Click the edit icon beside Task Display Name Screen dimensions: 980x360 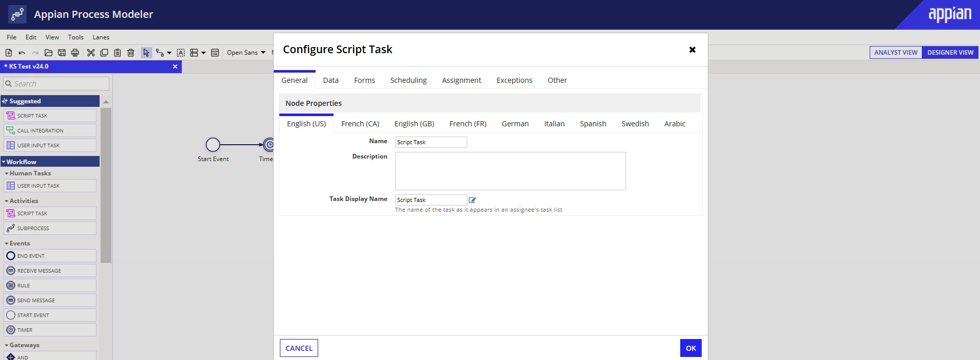(x=472, y=200)
